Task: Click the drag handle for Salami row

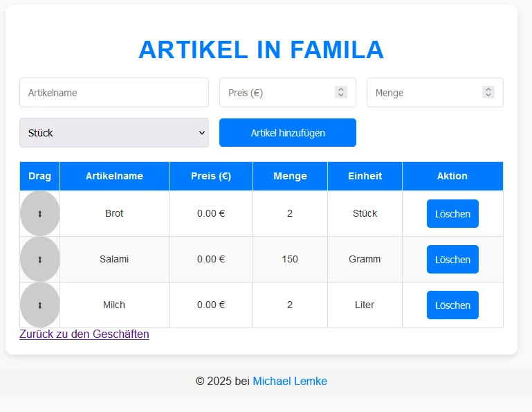Action: click(x=39, y=260)
